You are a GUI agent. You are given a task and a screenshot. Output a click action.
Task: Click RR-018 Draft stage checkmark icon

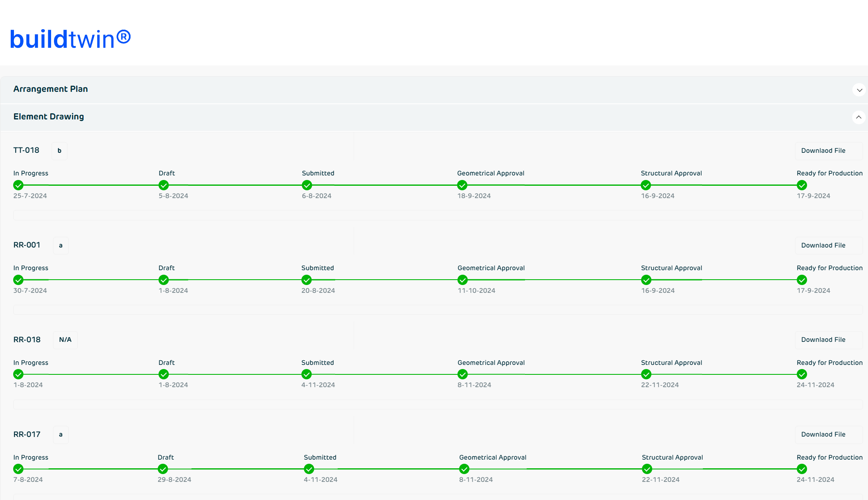(163, 374)
